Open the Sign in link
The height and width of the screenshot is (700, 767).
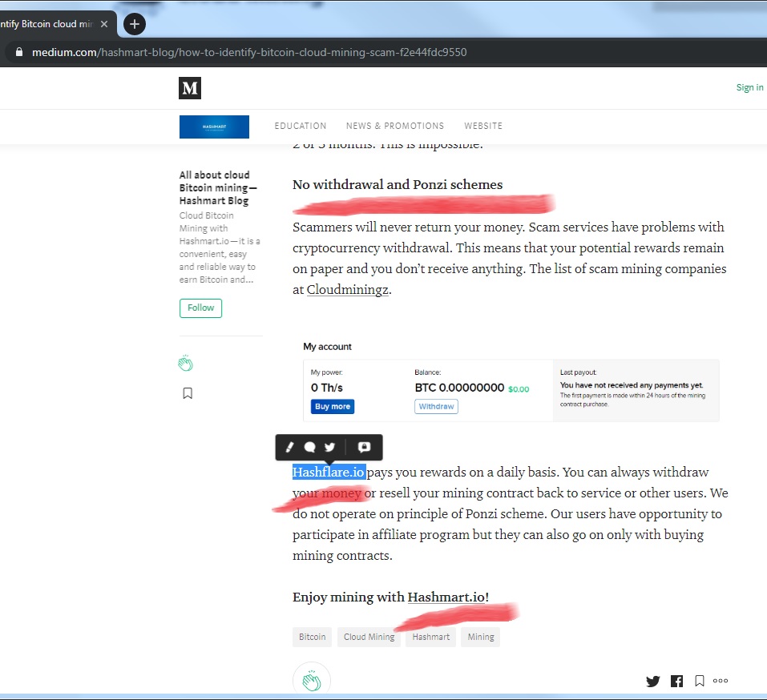click(x=749, y=87)
